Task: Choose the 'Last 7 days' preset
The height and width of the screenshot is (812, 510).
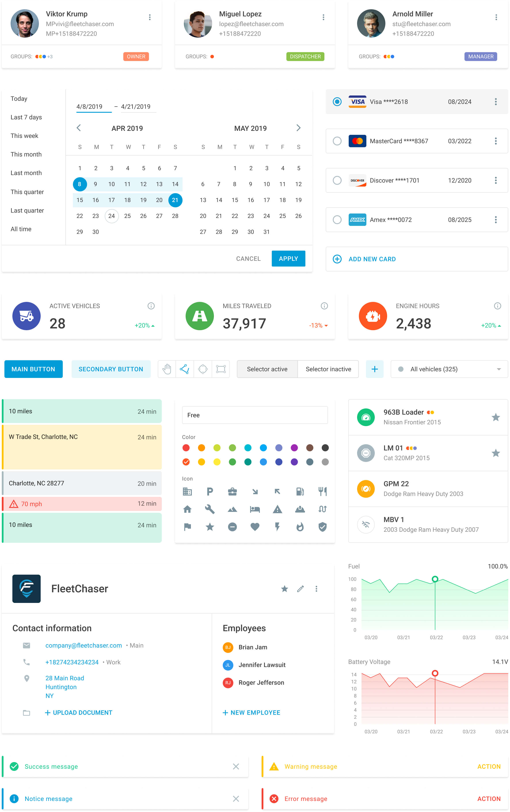Action: coord(26,117)
